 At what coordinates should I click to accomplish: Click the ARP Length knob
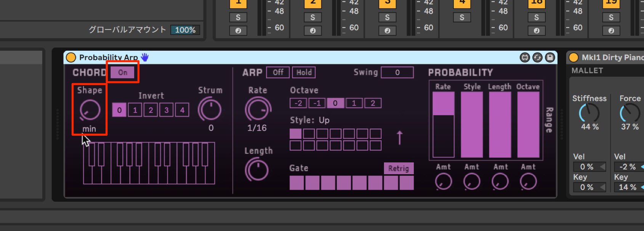257,170
